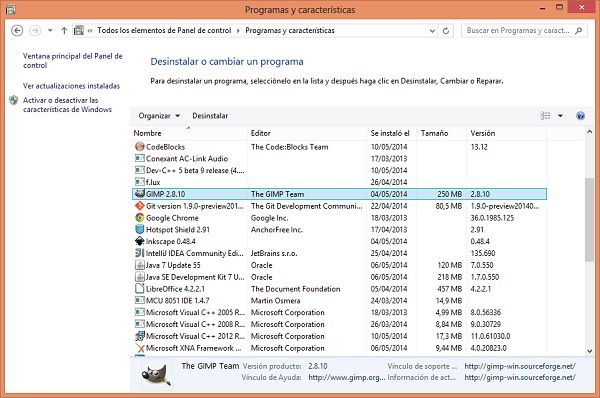Click the Conexant AC-Link Audio icon
This screenshot has height=398, width=600.
tap(140, 158)
